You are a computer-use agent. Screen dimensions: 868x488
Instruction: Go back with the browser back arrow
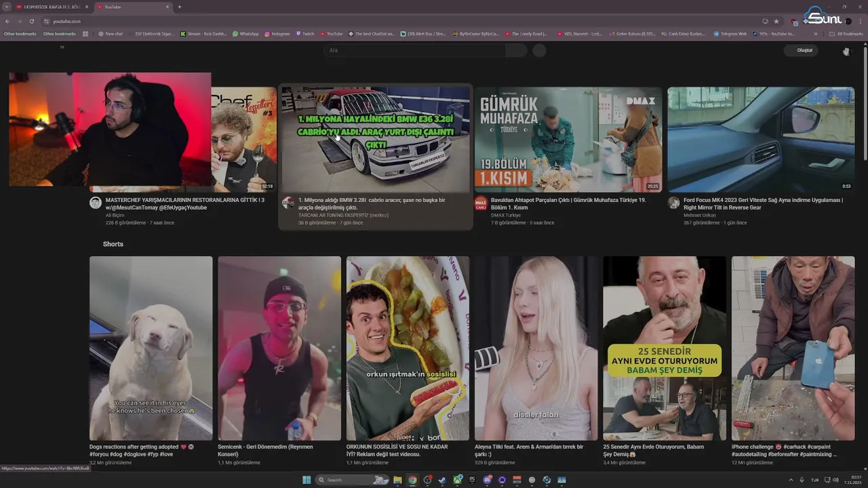[x=7, y=21]
